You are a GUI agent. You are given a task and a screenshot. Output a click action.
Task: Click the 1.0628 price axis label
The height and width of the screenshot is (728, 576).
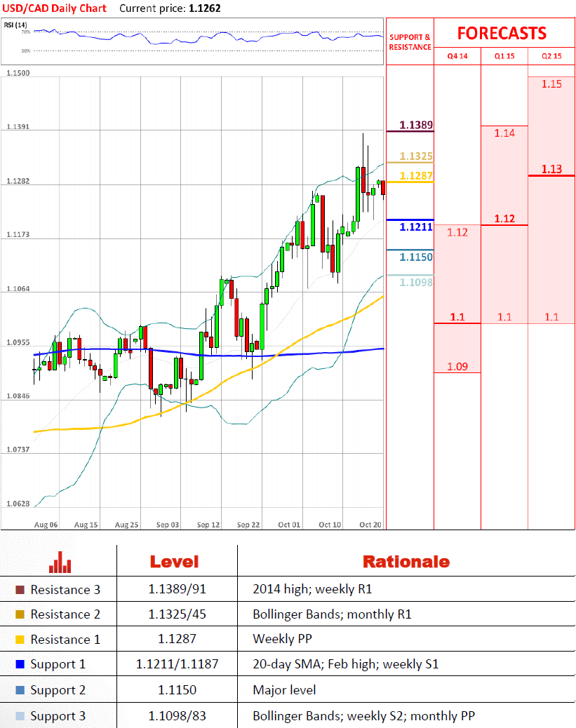[18, 504]
